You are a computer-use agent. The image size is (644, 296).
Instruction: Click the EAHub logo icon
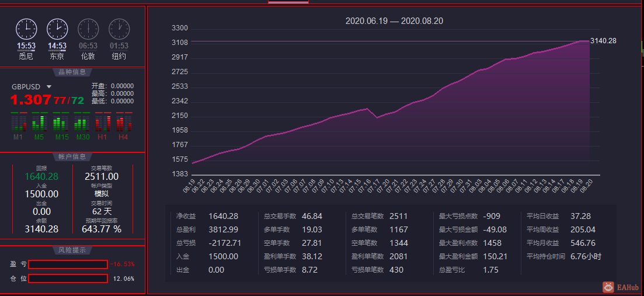click(608, 287)
